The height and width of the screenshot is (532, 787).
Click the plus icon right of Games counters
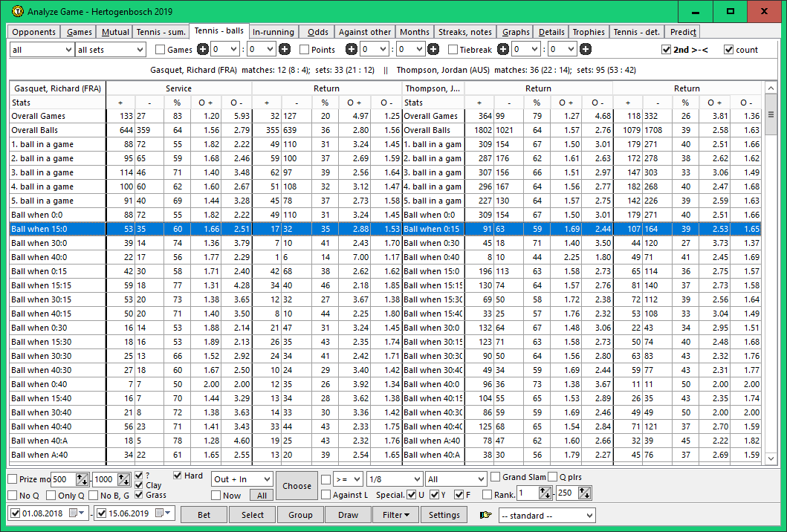point(285,50)
